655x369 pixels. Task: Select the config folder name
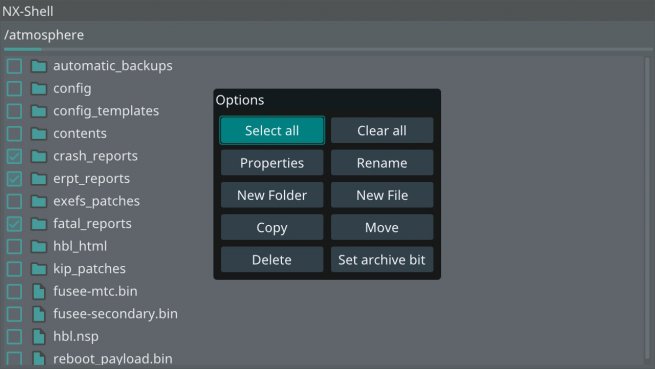(x=72, y=89)
